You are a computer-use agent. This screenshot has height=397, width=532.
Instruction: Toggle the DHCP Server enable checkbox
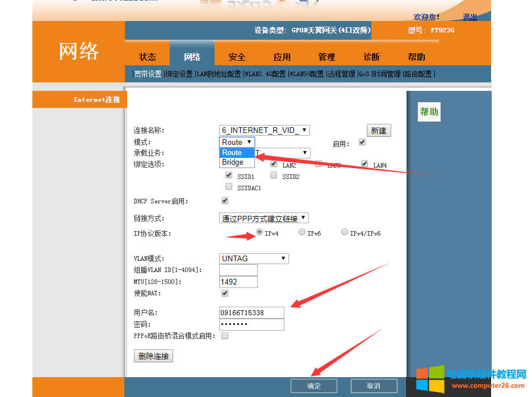pyautogui.click(x=225, y=200)
